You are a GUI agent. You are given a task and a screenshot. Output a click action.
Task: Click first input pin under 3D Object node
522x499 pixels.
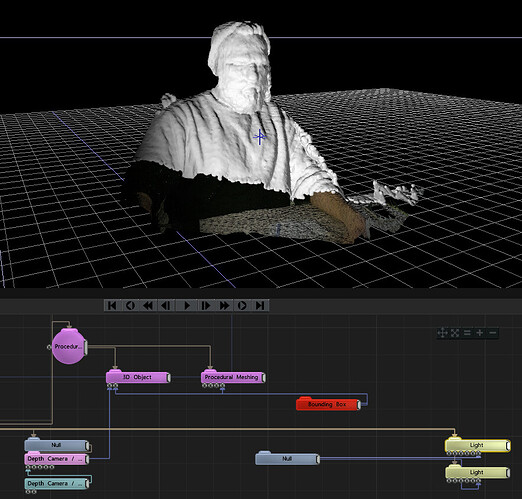(x=109, y=386)
